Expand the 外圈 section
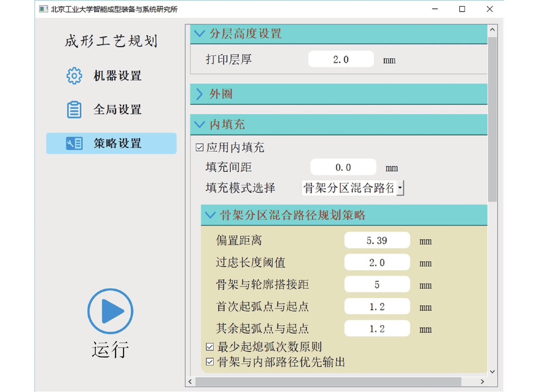This screenshot has width=538, height=392. coord(199,94)
